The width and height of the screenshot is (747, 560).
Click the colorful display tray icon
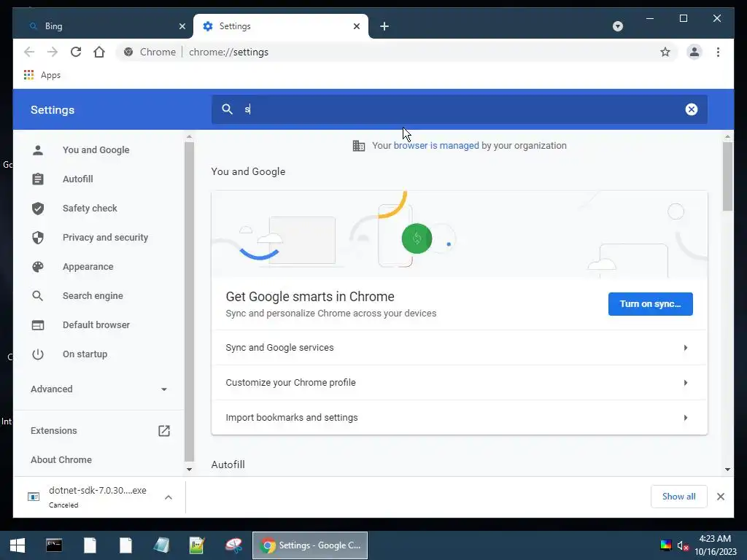[x=665, y=545]
